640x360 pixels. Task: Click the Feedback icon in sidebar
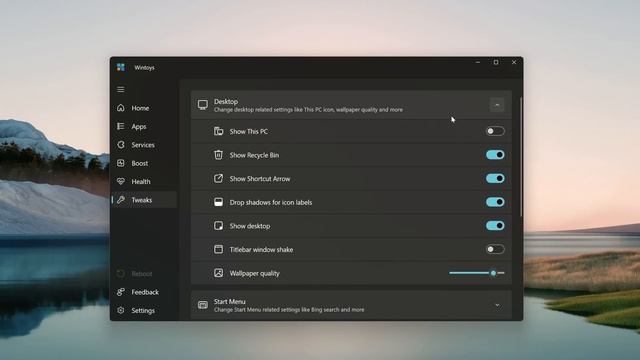point(121,292)
